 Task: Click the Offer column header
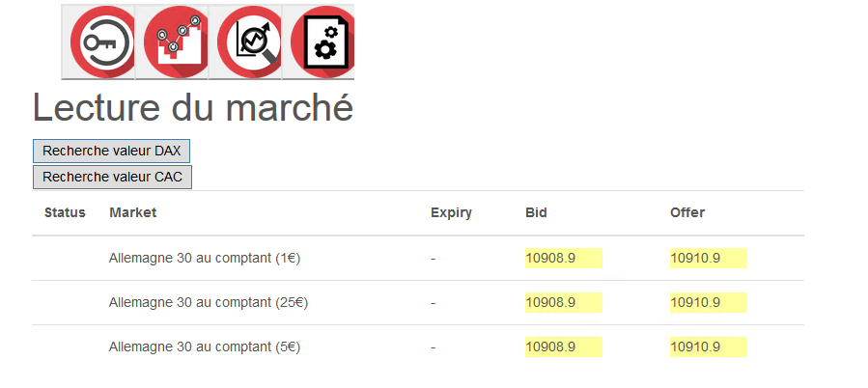687,212
